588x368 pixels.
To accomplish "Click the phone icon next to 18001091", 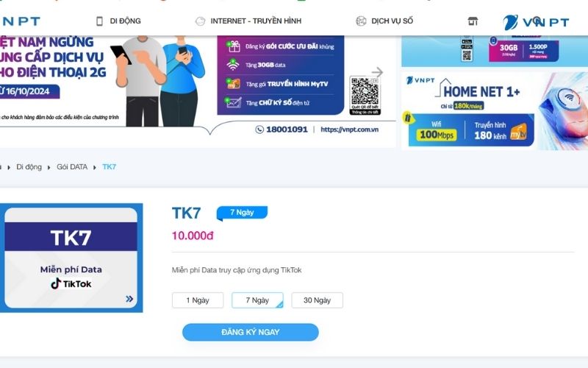I will (x=259, y=130).
